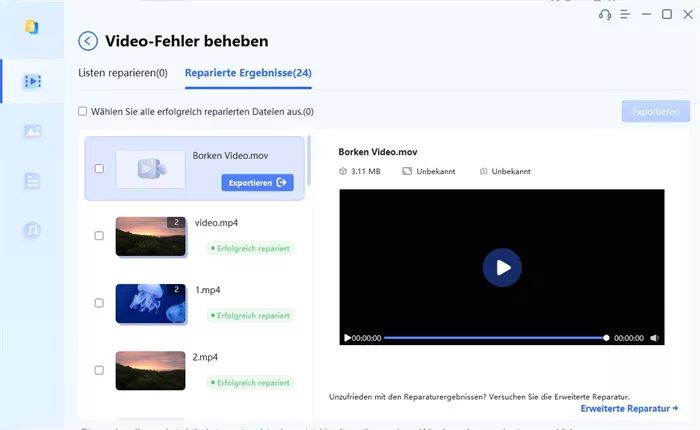Click the 2.mp4 file name
Screen dimensions: 700x430
[x=205, y=357]
